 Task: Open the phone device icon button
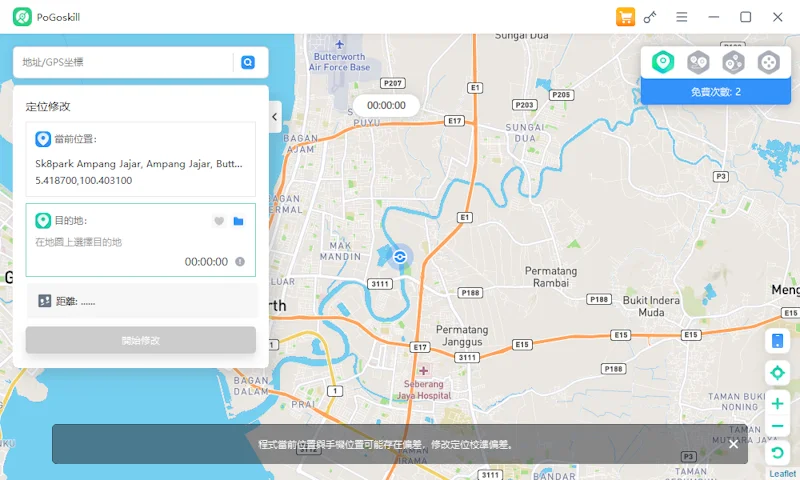point(777,341)
